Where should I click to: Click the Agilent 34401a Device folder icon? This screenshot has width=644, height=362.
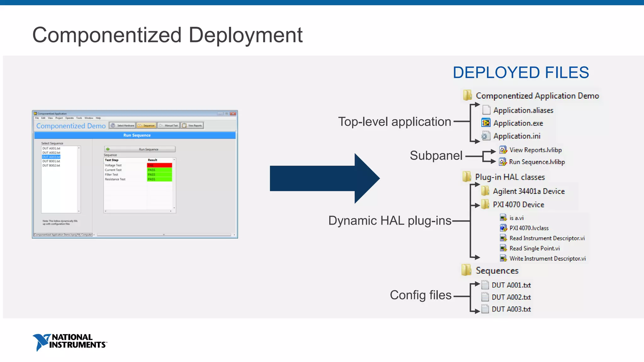coord(485,191)
